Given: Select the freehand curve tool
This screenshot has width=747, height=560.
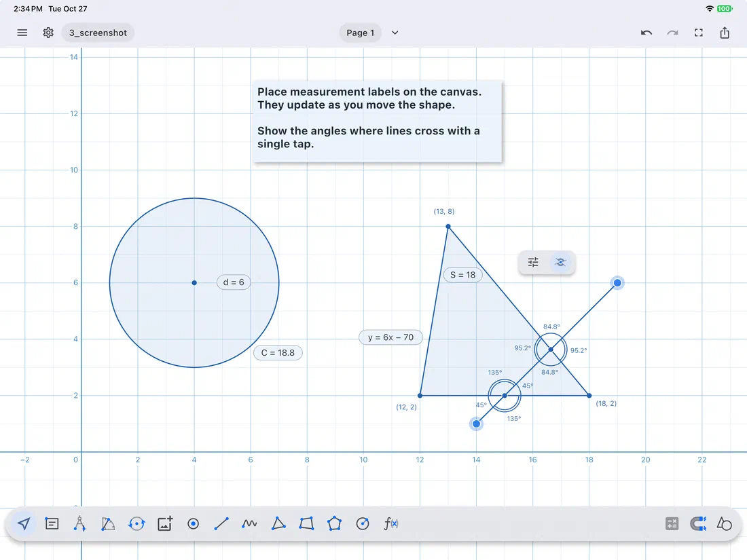Looking at the screenshot, I should click(249, 524).
